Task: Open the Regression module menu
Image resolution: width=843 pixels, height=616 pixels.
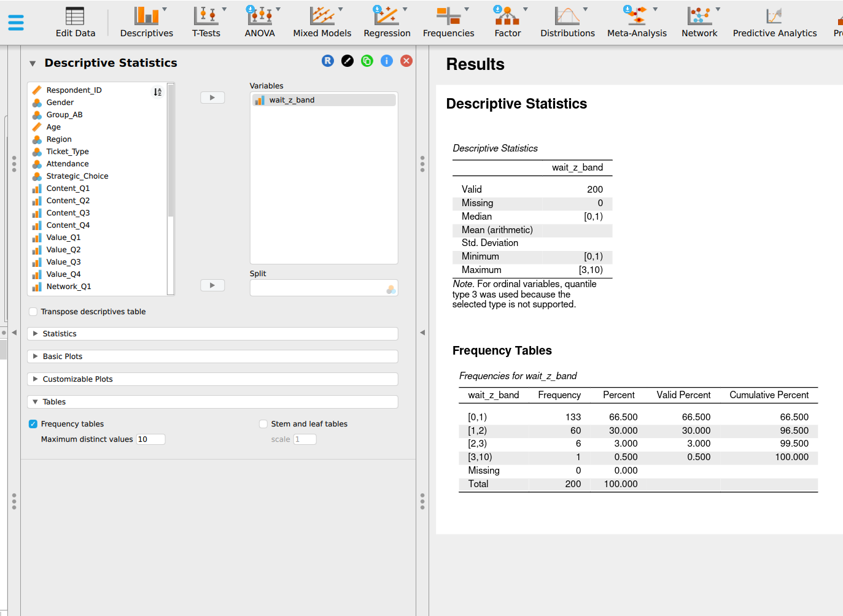Action: pyautogui.click(x=387, y=22)
